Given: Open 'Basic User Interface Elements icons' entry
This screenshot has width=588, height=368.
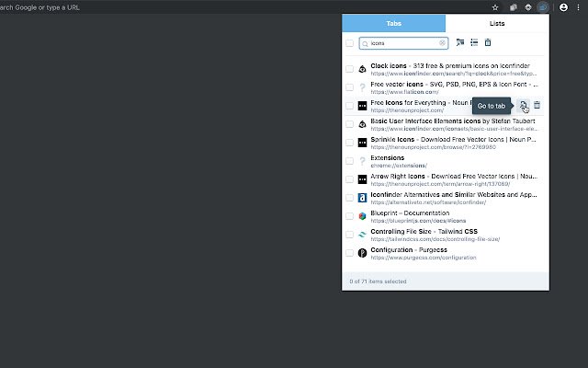Looking at the screenshot, I should tap(453, 121).
